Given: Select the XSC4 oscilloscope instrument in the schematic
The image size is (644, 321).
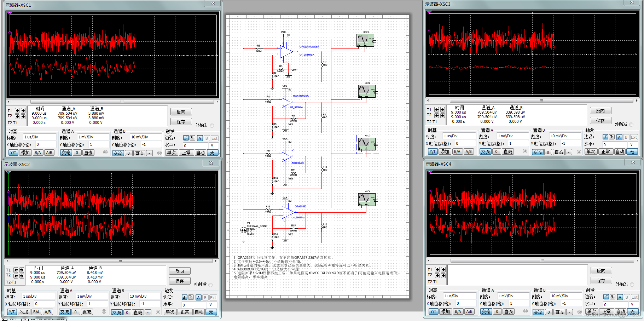Looking at the screenshot, I should point(366,200).
